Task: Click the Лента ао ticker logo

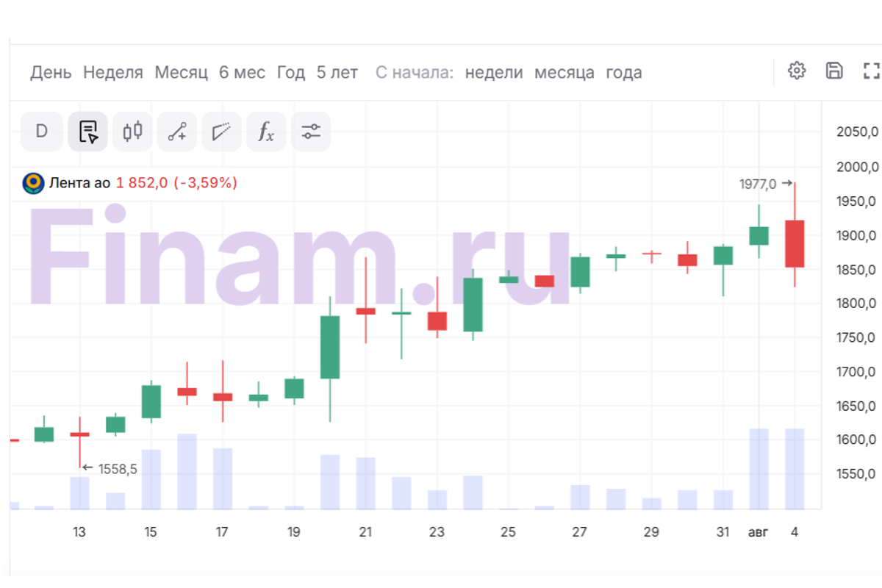Action: pyautogui.click(x=33, y=183)
